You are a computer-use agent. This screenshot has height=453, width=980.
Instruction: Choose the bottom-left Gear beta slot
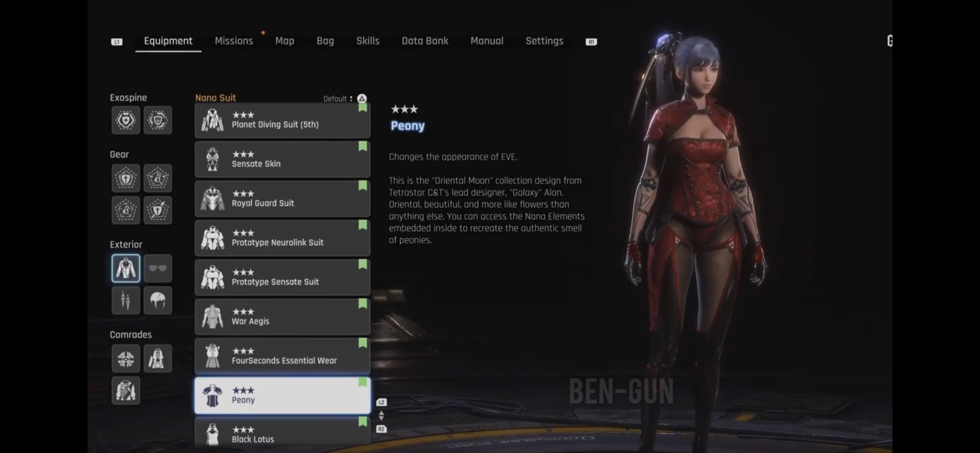pyautogui.click(x=126, y=210)
